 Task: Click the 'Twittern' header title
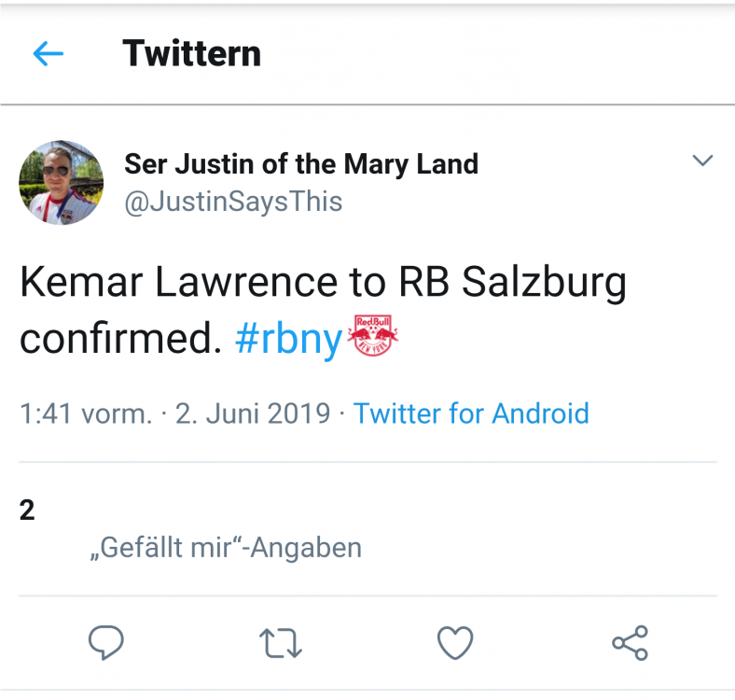(x=192, y=53)
